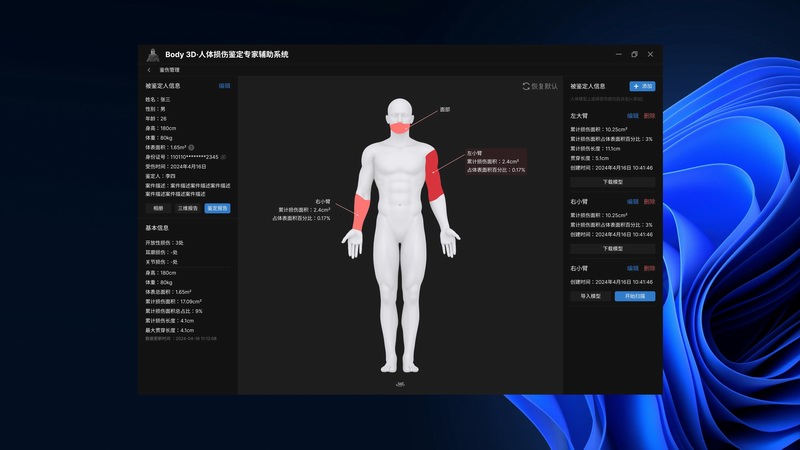The image size is (800, 450).
Task: Click the info icon next to 体表面积
Action: (191, 147)
